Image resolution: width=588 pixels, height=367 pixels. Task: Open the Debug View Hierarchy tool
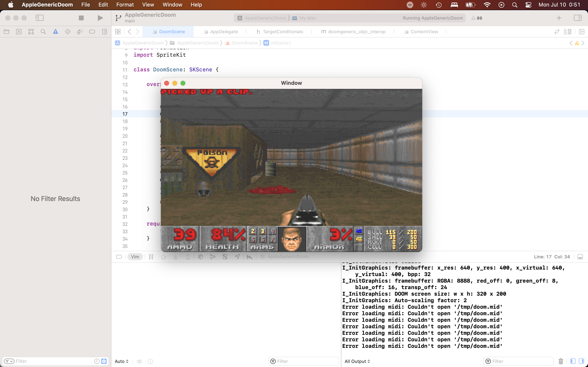coord(200,256)
